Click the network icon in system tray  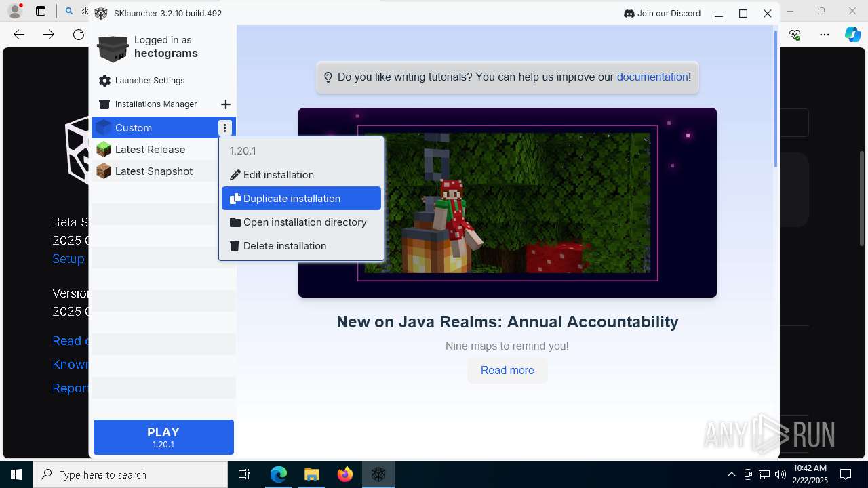tap(764, 474)
